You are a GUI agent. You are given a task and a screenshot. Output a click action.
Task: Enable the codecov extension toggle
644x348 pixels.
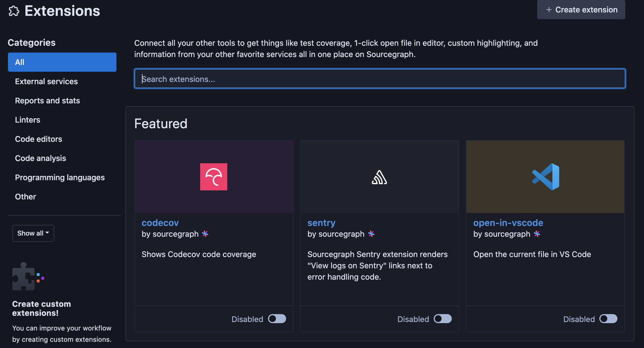[277, 319]
